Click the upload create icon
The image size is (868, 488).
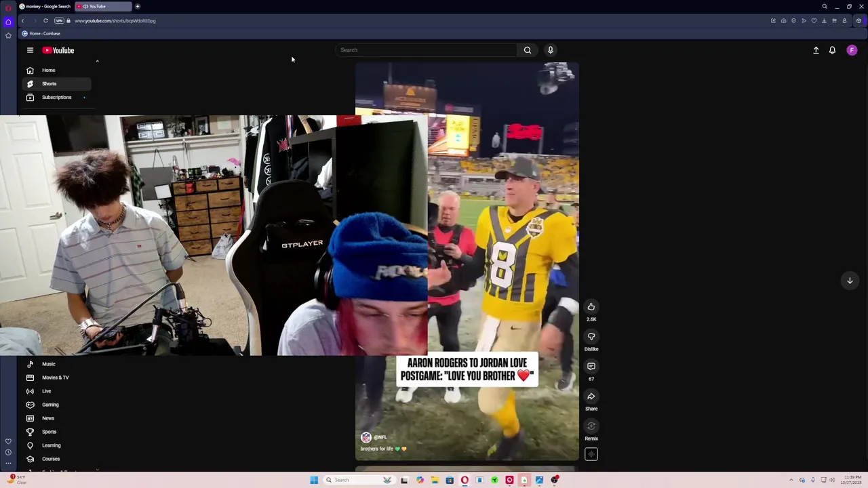pos(816,50)
